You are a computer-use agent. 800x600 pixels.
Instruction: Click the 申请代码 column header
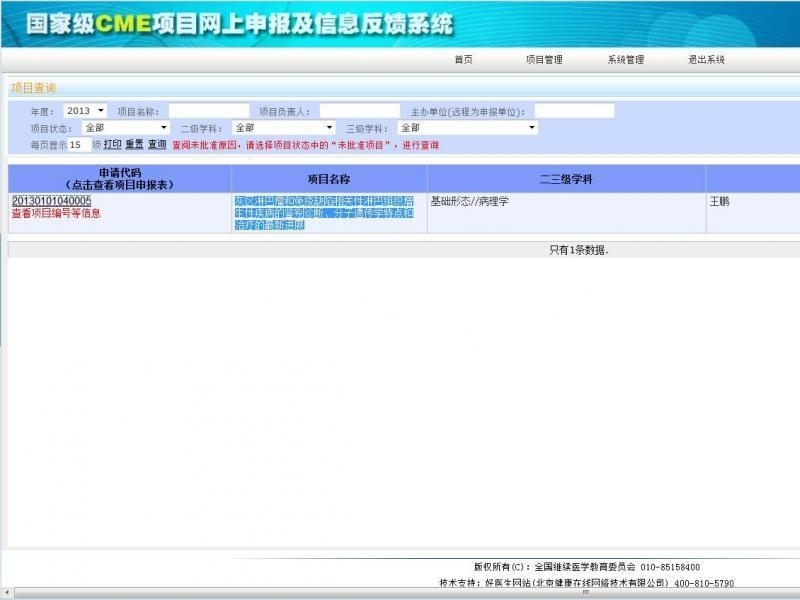coord(119,178)
